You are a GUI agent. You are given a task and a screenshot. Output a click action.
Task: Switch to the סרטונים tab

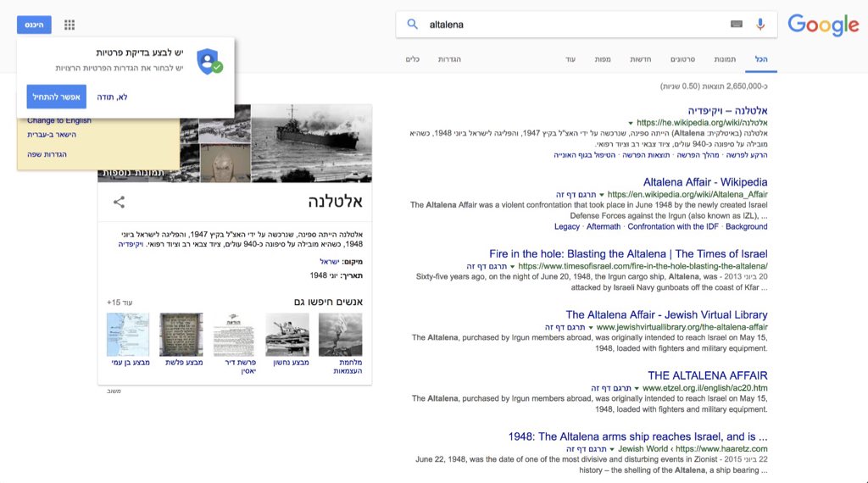click(682, 59)
